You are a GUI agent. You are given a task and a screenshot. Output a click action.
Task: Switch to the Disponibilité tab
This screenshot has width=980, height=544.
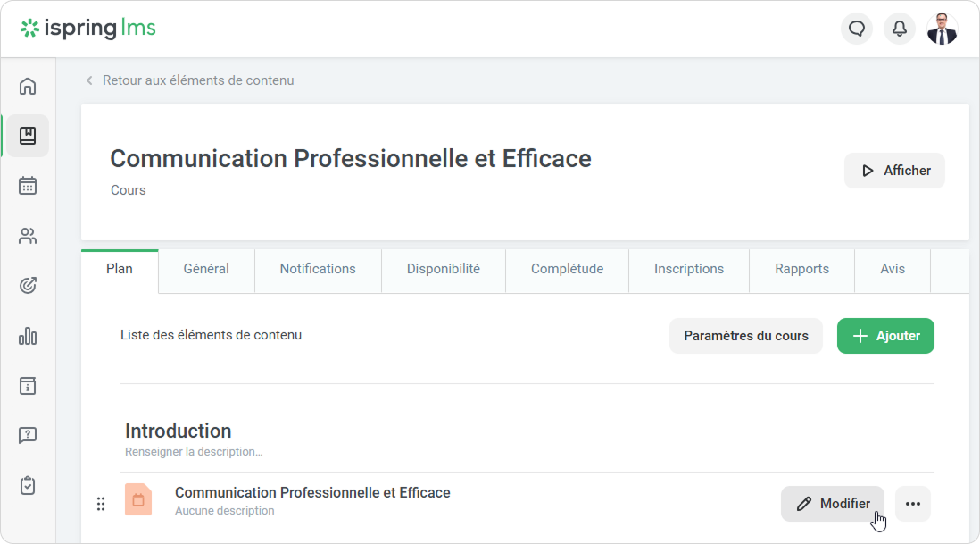point(443,269)
